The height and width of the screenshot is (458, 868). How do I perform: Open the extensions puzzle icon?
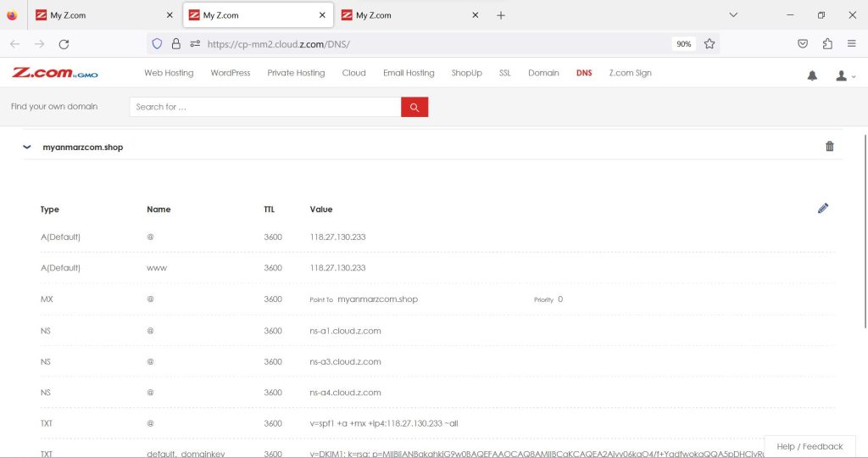tap(827, 44)
